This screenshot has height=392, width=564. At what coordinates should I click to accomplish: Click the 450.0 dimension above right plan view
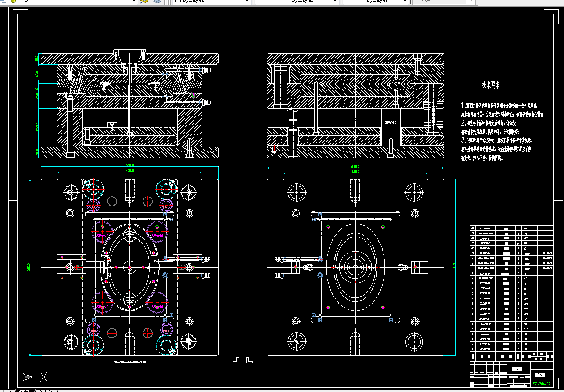(x=355, y=172)
